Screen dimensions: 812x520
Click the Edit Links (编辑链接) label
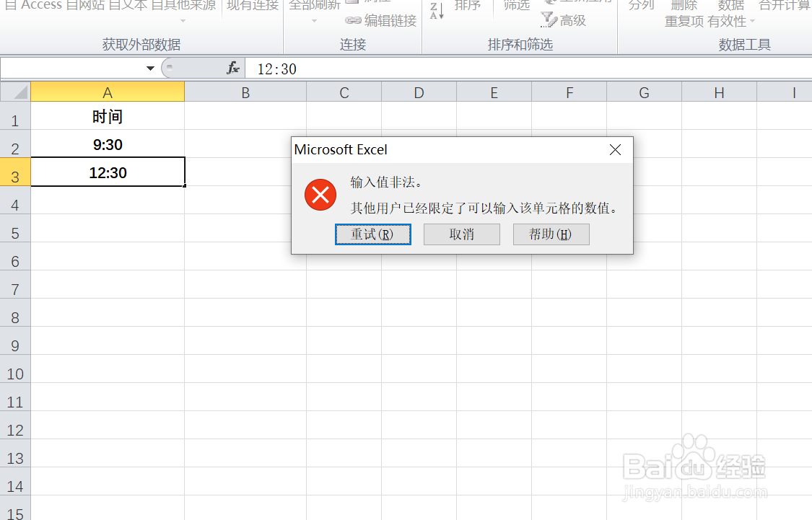point(390,21)
